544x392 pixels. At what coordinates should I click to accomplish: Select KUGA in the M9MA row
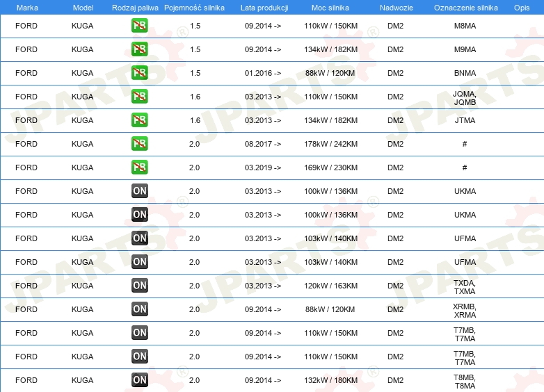click(x=82, y=49)
